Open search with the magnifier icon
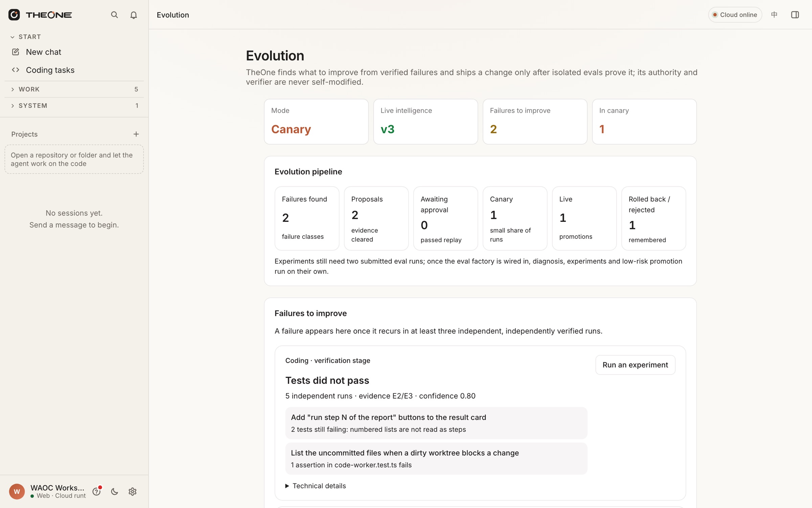Screen dimensions: 812x508 [x=114, y=15]
